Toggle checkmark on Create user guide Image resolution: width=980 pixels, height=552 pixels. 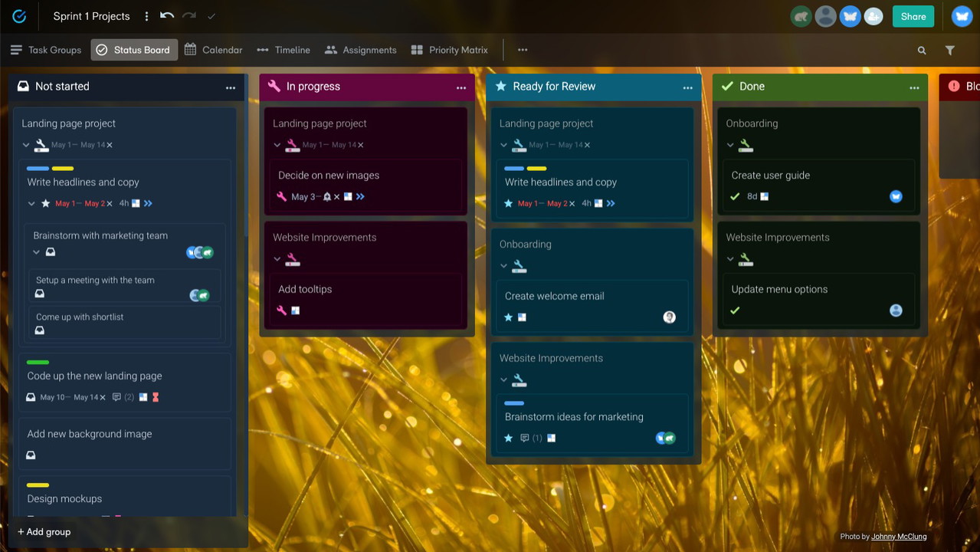click(735, 196)
